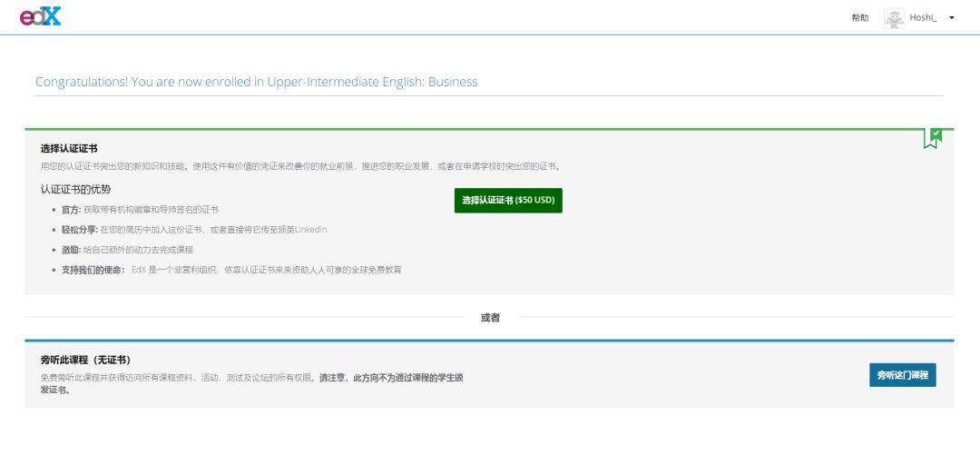Select the congratulations enrollment heading text
The width and height of the screenshot is (980, 455).
pyautogui.click(x=256, y=82)
